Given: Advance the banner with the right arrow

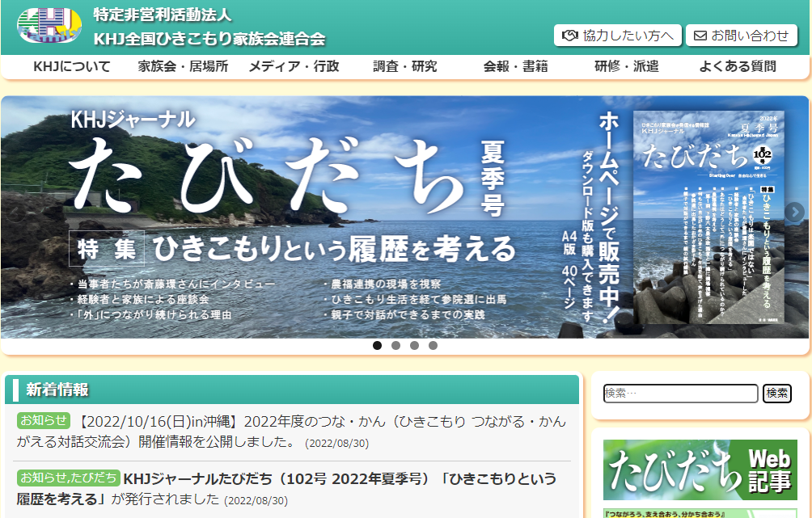Looking at the screenshot, I should pos(794,212).
